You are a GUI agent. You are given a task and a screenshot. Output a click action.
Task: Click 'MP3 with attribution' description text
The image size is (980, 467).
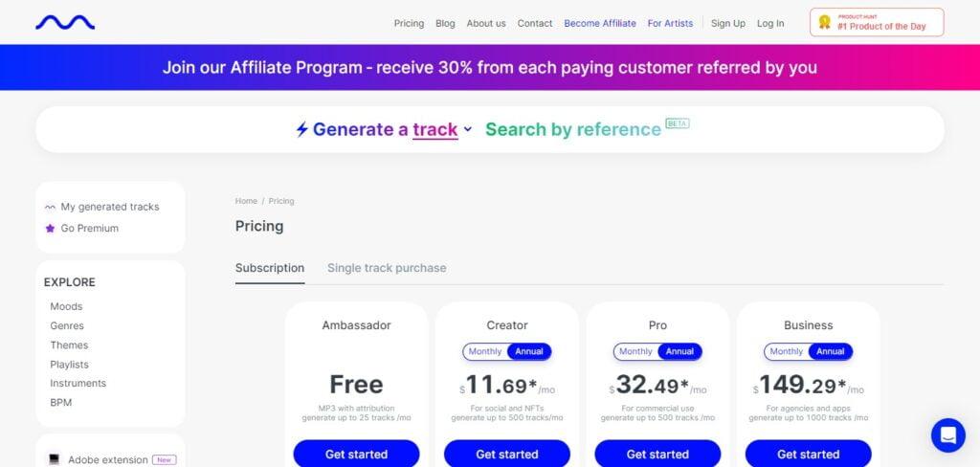pyautogui.click(x=356, y=409)
